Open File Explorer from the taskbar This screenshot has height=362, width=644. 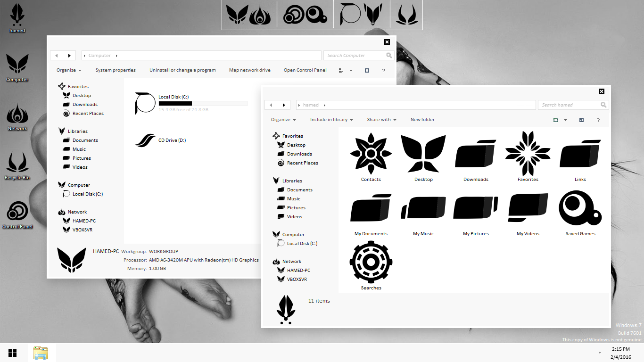(41, 353)
